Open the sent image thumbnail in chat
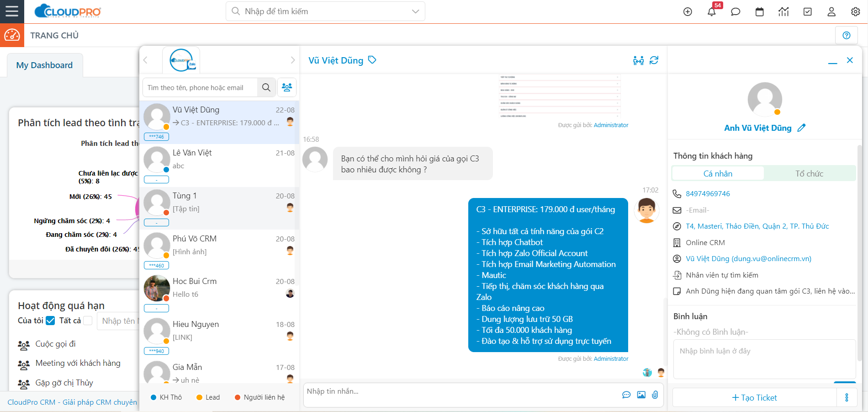 [x=560, y=97]
